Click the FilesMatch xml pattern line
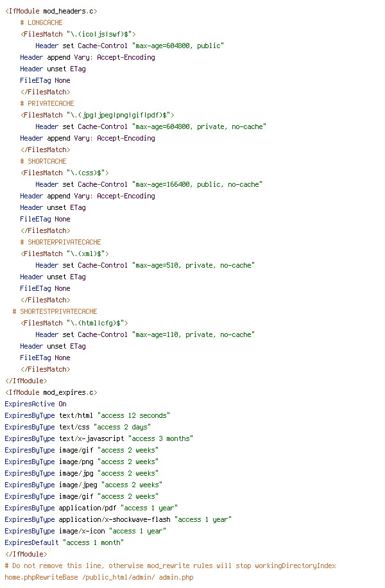 (x=64, y=254)
